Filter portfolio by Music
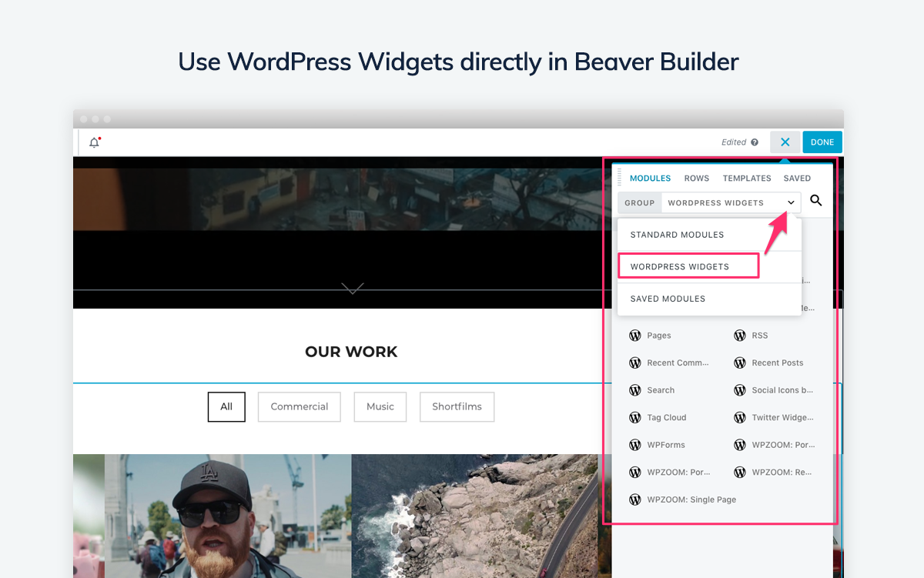Viewport: 924px width, 578px height. [380, 406]
